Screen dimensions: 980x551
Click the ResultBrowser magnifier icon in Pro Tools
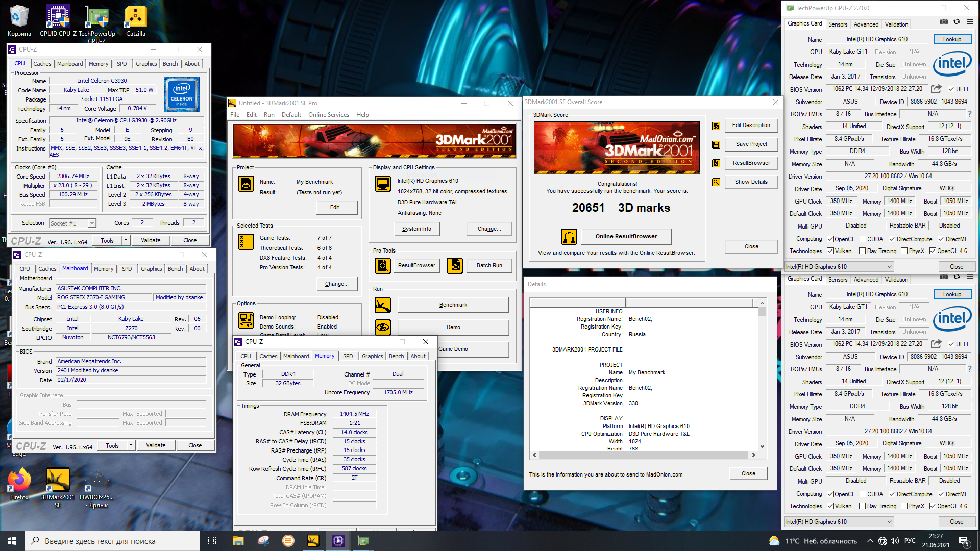click(x=383, y=265)
